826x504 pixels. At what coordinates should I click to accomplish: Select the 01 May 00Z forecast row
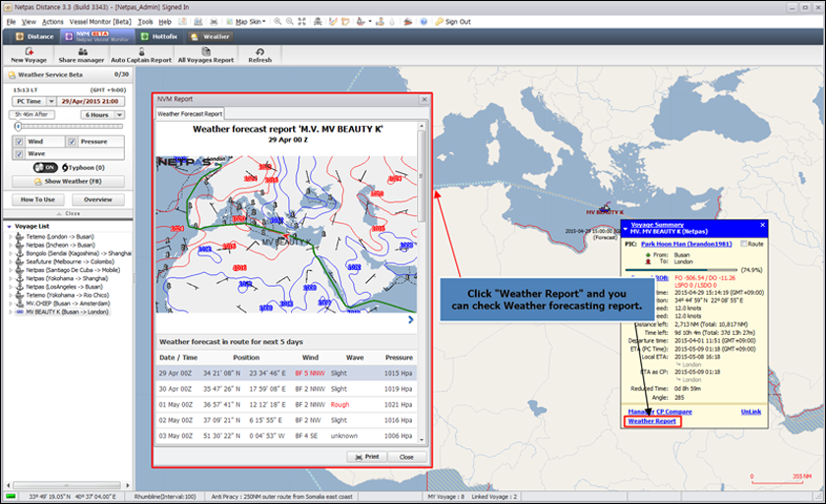pyautogui.click(x=286, y=405)
